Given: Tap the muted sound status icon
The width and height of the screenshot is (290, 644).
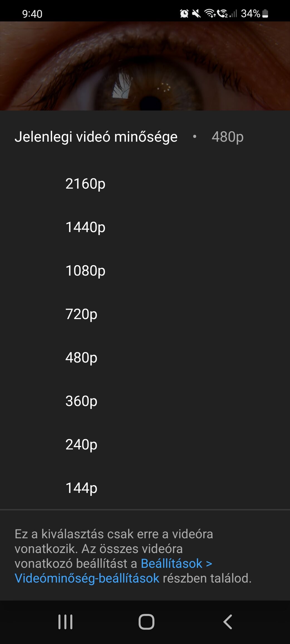Looking at the screenshot, I should click(x=196, y=13).
